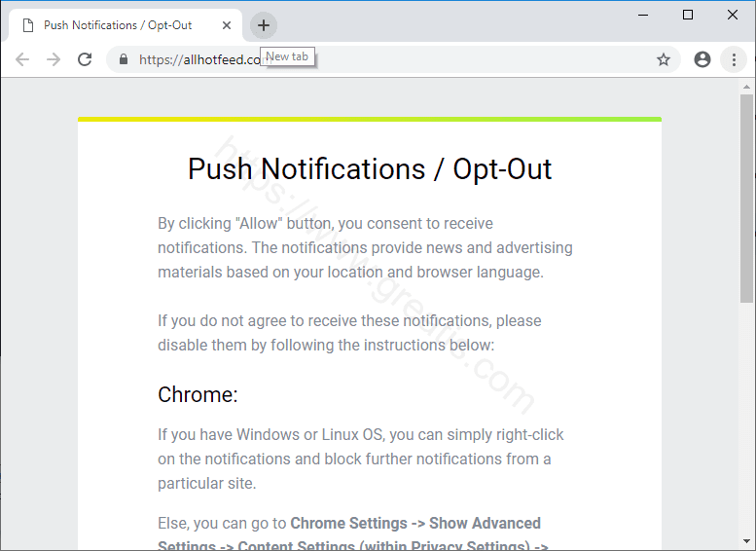Open the user profile icon
756x551 pixels.
coord(702,59)
